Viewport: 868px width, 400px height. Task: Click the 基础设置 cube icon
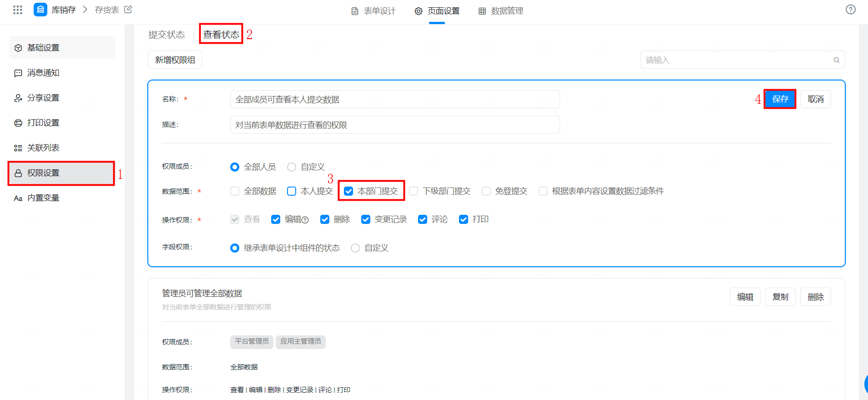tap(18, 48)
